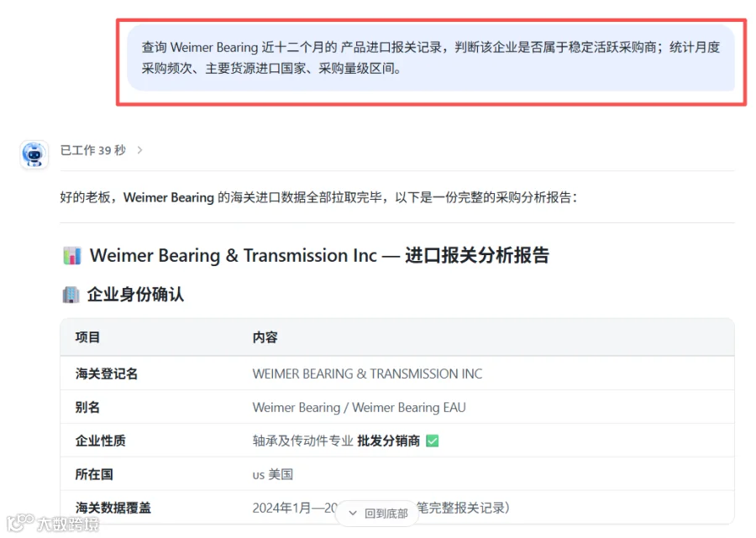The width and height of the screenshot is (756, 538).
Task: Click the 已工作 39 秒 status text
Action: 93,150
